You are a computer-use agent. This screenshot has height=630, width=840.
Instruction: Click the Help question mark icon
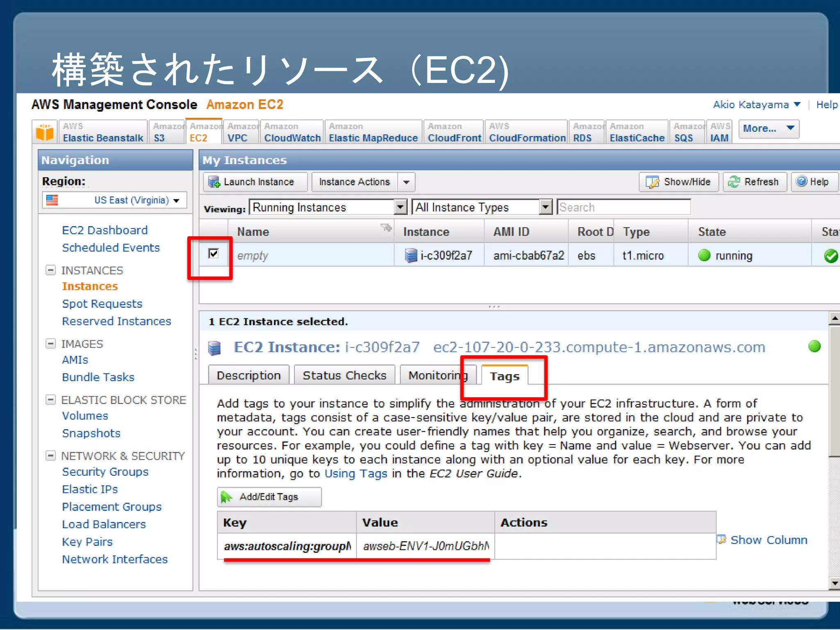(x=801, y=181)
